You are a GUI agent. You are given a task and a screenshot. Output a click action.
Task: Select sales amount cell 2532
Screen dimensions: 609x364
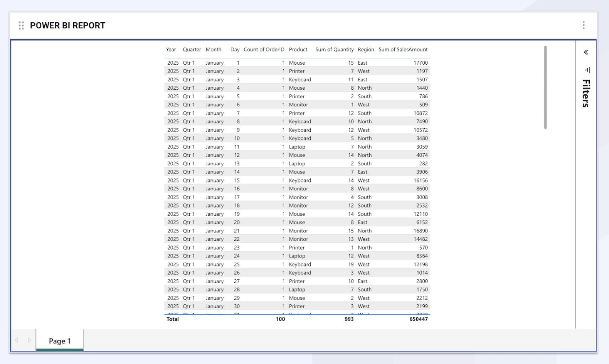click(422, 206)
